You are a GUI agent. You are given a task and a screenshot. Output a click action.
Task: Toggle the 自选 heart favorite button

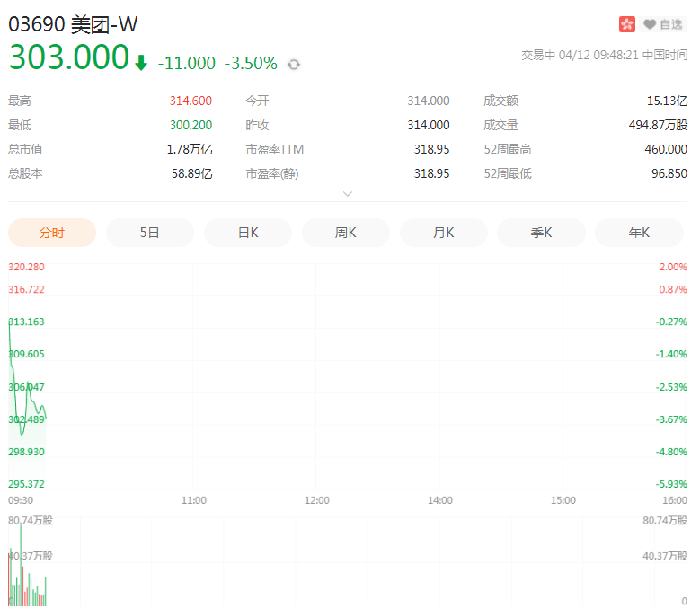(x=663, y=24)
